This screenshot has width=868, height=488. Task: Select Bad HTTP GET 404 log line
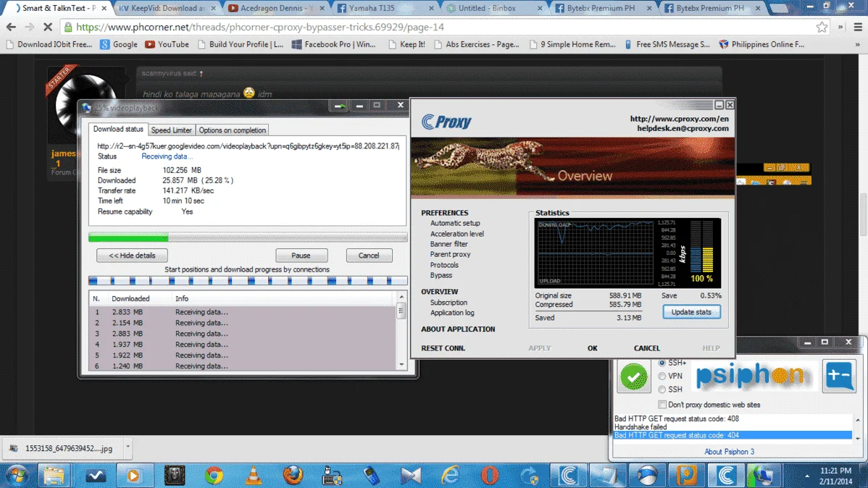(x=733, y=435)
